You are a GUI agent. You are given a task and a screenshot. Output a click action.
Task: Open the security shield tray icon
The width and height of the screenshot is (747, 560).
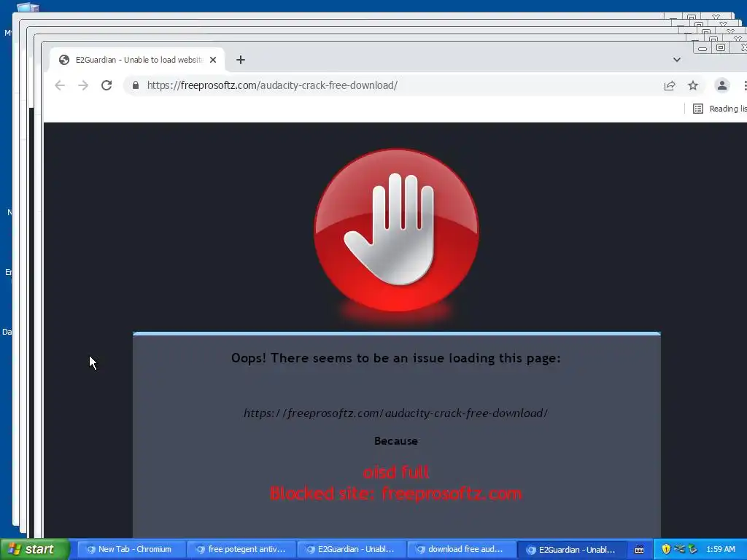[x=666, y=549]
